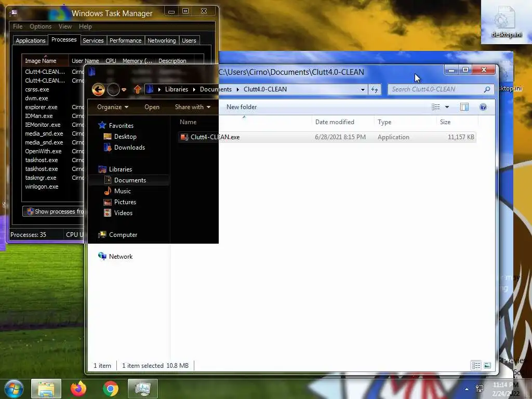Click Show processes from all users button
The image size is (532, 399).
click(54, 211)
